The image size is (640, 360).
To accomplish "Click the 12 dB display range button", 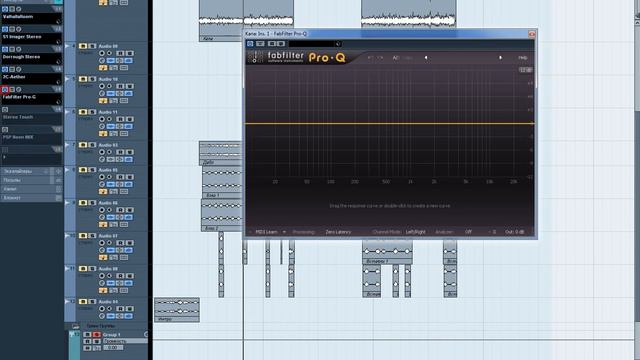I will (526, 70).
